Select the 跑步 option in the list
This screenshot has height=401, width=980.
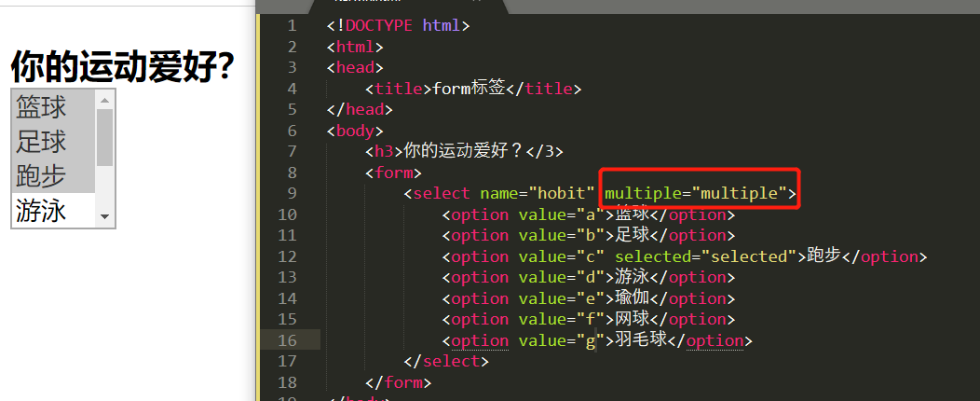[x=54, y=176]
